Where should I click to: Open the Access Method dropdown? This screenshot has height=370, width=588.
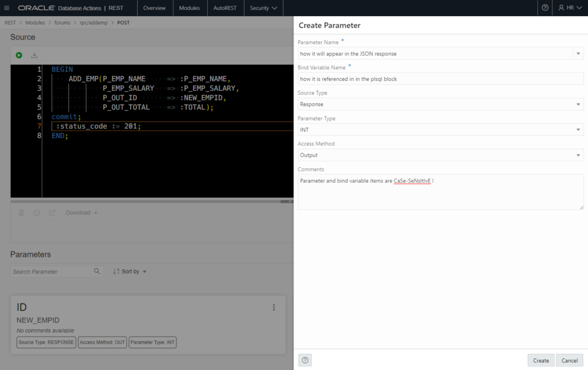point(440,155)
